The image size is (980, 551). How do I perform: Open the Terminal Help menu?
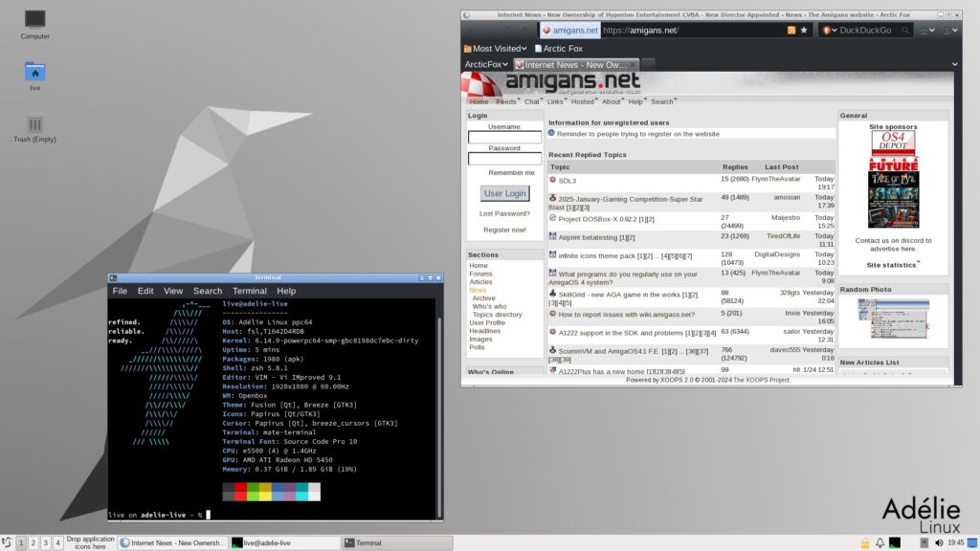pyautogui.click(x=286, y=291)
